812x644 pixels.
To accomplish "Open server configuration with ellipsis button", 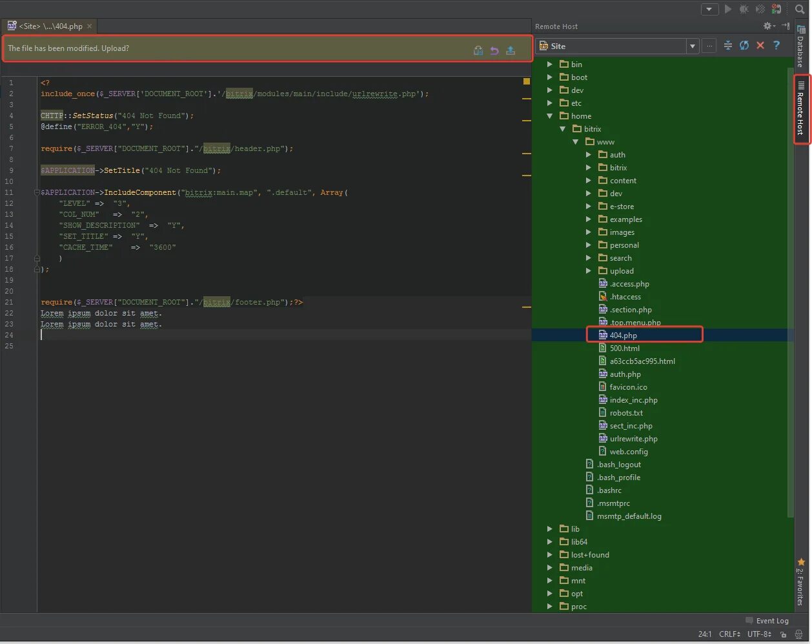I will tap(709, 46).
